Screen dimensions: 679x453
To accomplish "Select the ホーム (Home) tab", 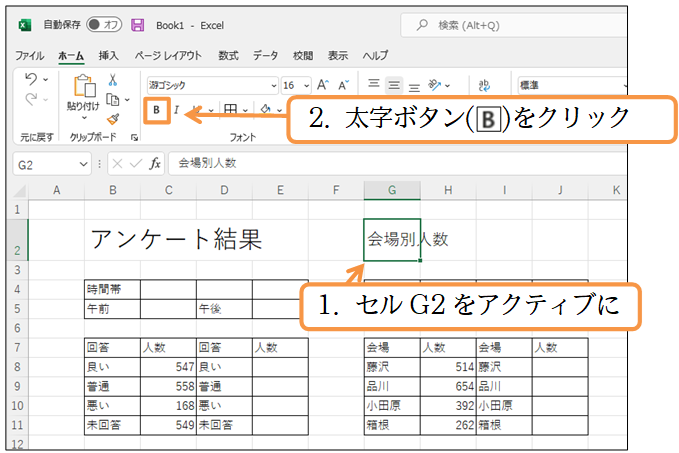I will [x=71, y=56].
